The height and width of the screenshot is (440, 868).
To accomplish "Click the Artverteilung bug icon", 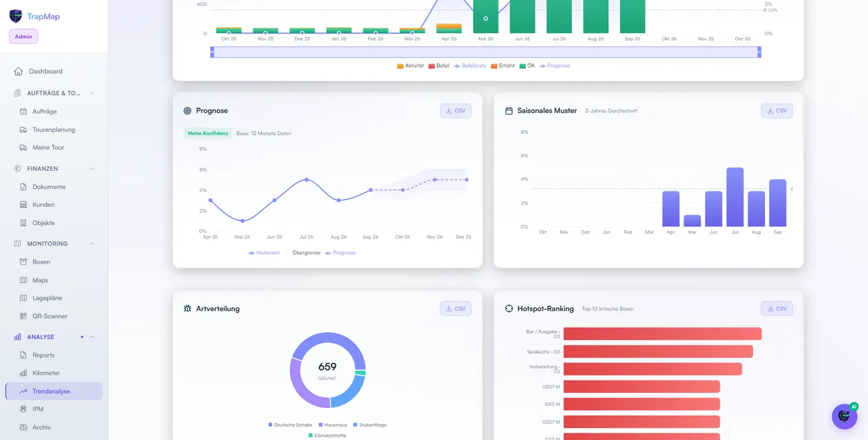I will 187,309.
